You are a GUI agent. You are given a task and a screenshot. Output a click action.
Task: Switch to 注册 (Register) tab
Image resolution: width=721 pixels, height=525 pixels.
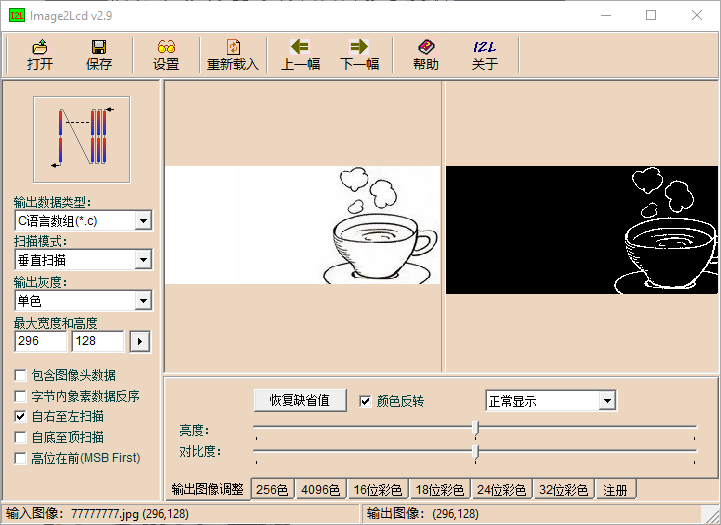click(x=616, y=490)
